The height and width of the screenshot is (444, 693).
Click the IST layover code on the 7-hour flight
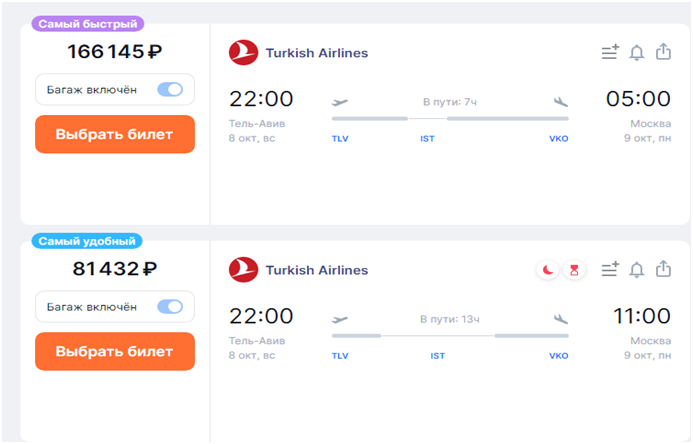pos(427,139)
